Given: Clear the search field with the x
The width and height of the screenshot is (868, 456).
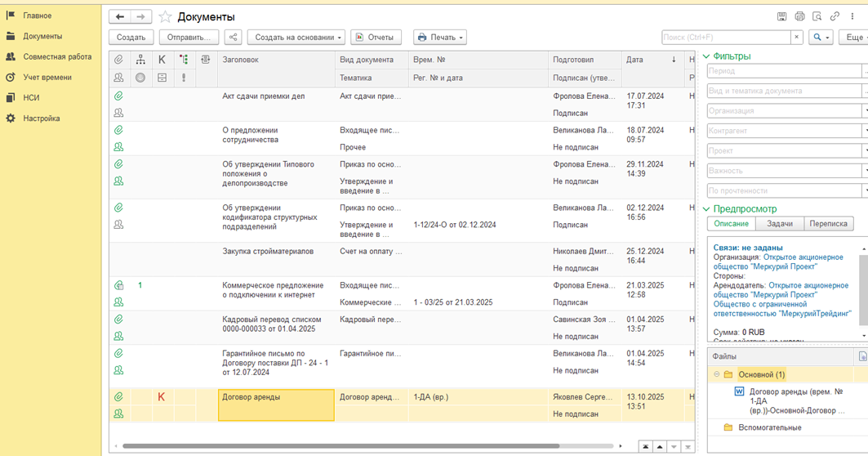Looking at the screenshot, I should pyautogui.click(x=797, y=37).
